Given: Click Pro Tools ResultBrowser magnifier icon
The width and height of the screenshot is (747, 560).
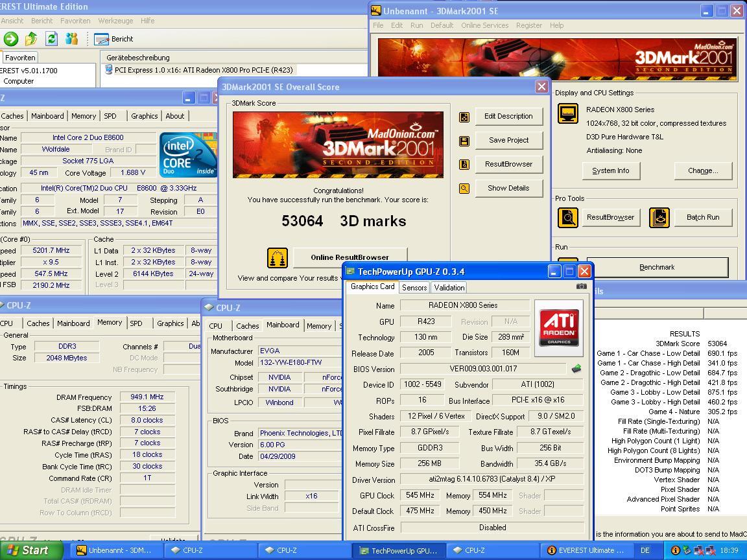Looking at the screenshot, I should pos(568,218).
